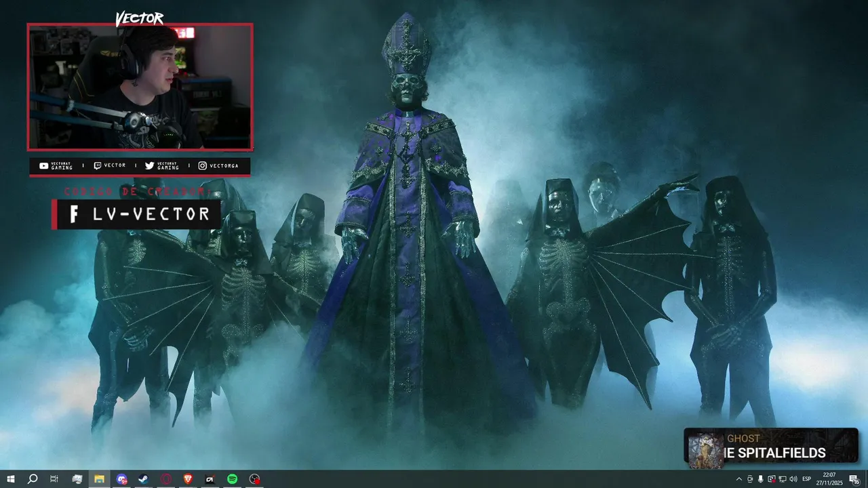Image resolution: width=868 pixels, height=488 pixels.
Task: Click microphone icon in system tray
Action: pos(760,479)
